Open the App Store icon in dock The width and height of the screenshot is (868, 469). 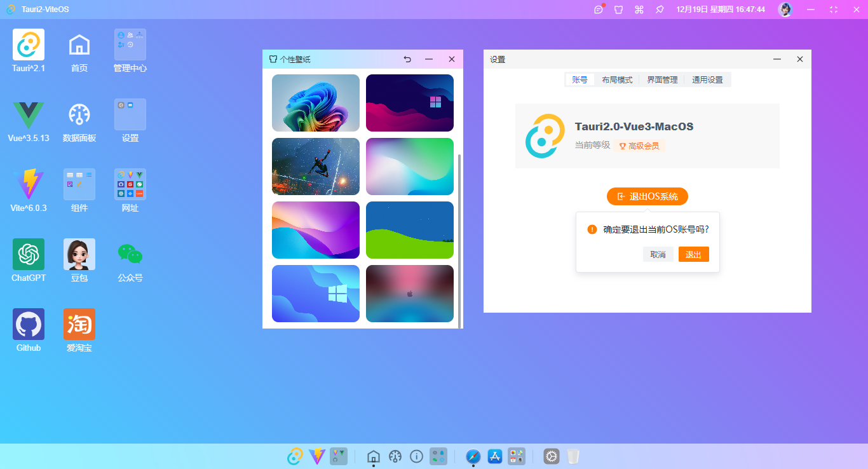[x=495, y=456]
